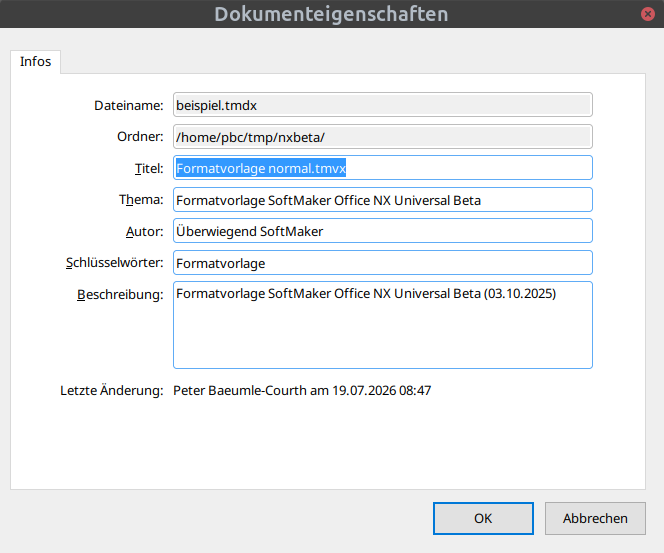
Task: Click the Dokumenteigenschaften title bar
Action: [331, 14]
